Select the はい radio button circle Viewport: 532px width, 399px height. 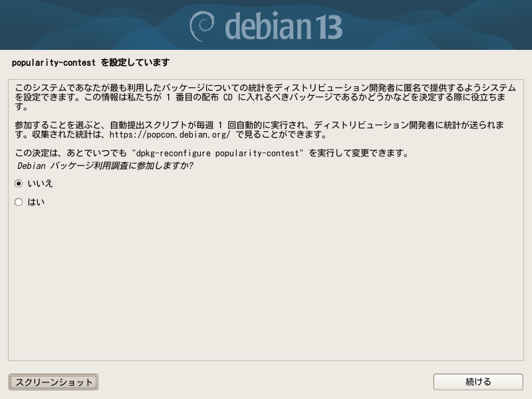[x=19, y=202]
